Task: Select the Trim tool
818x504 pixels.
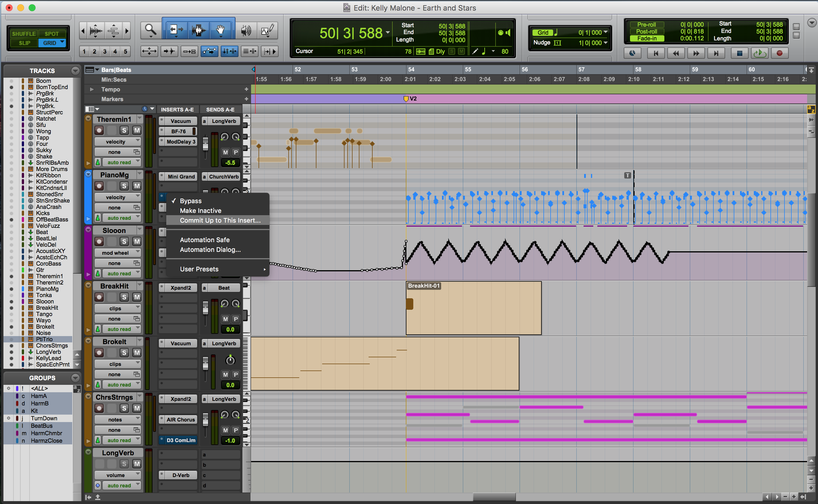Action: click(176, 30)
